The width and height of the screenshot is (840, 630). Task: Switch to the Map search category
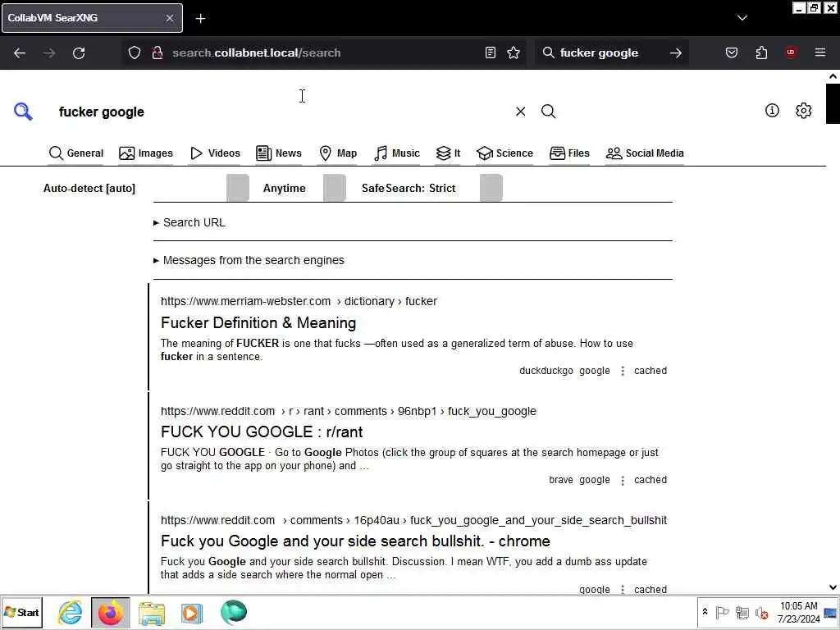point(338,153)
